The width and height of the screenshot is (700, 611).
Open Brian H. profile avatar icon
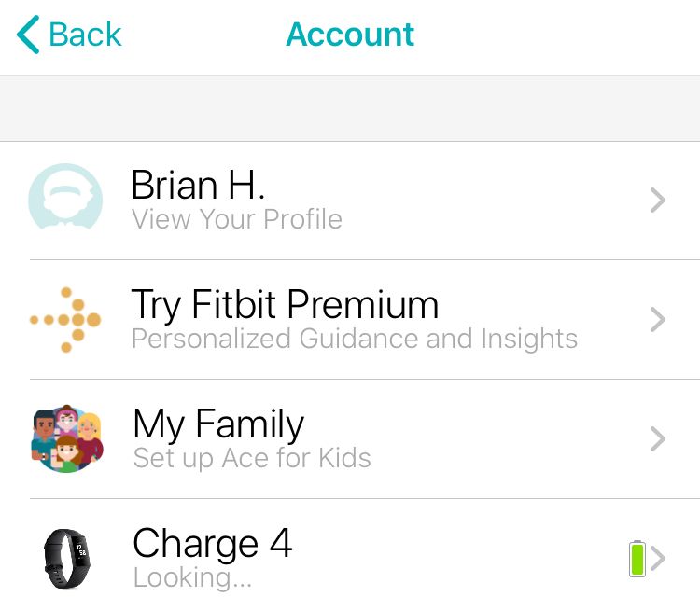(x=65, y=197)
